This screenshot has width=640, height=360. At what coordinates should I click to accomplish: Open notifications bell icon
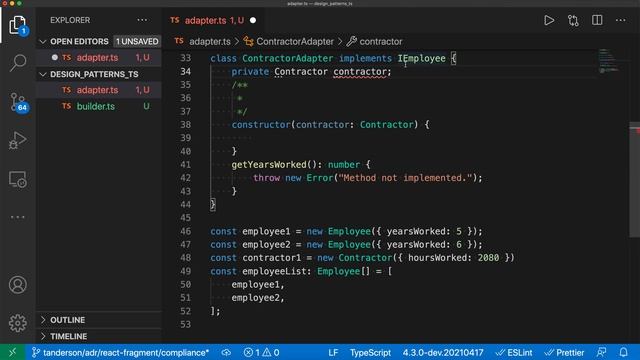[x=623, y=352]
